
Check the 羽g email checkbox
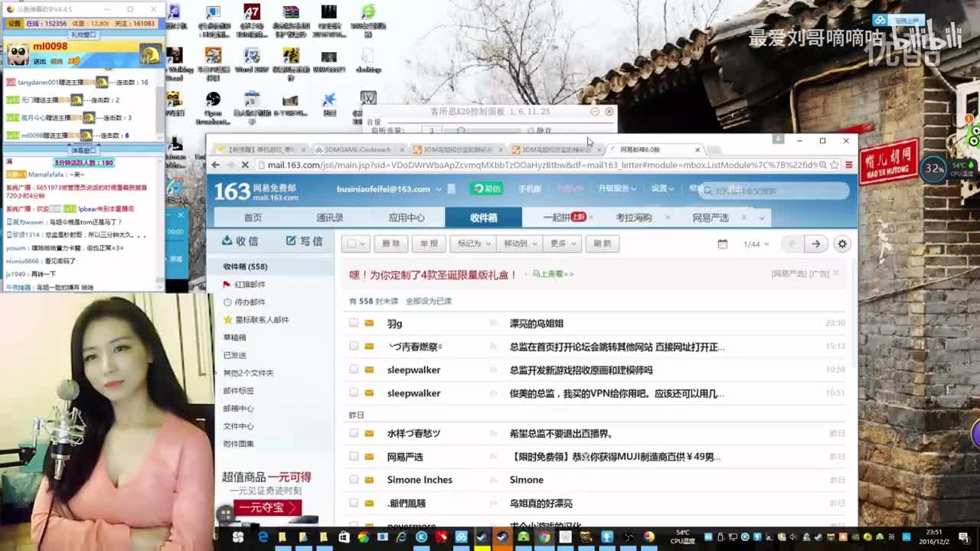point(354,323)
